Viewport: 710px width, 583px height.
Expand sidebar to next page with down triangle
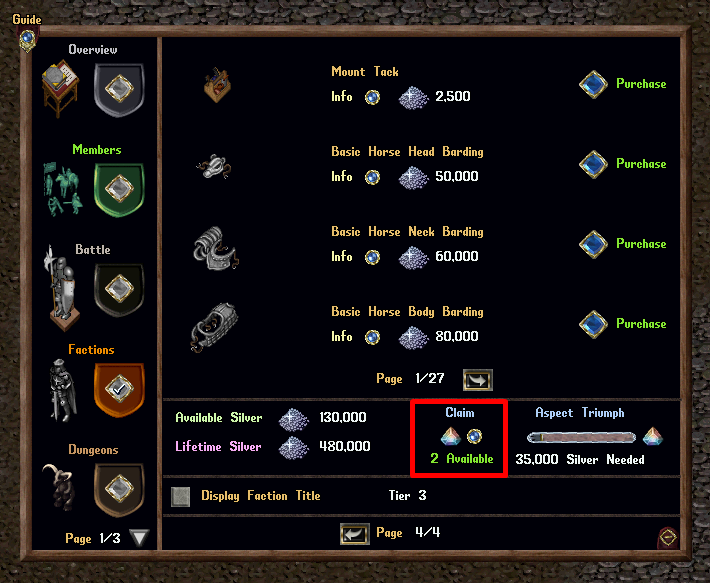point(139,537)
